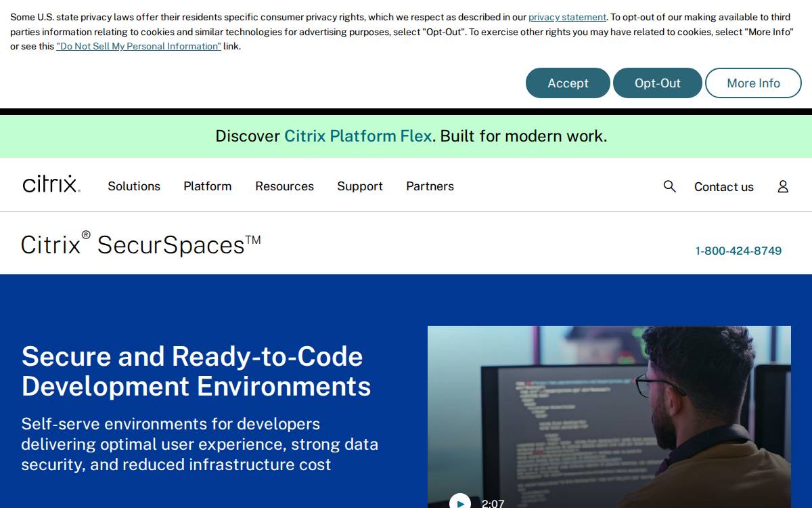
Task: Go to Contact us
Action: coord(724,187)
